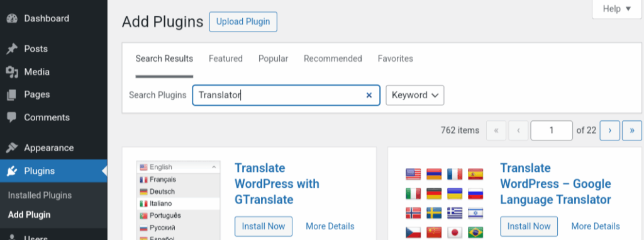Viewport: 644px width, 240px height.
Task: Click the Posts pushpin icon
Action: tap(13, 49)
